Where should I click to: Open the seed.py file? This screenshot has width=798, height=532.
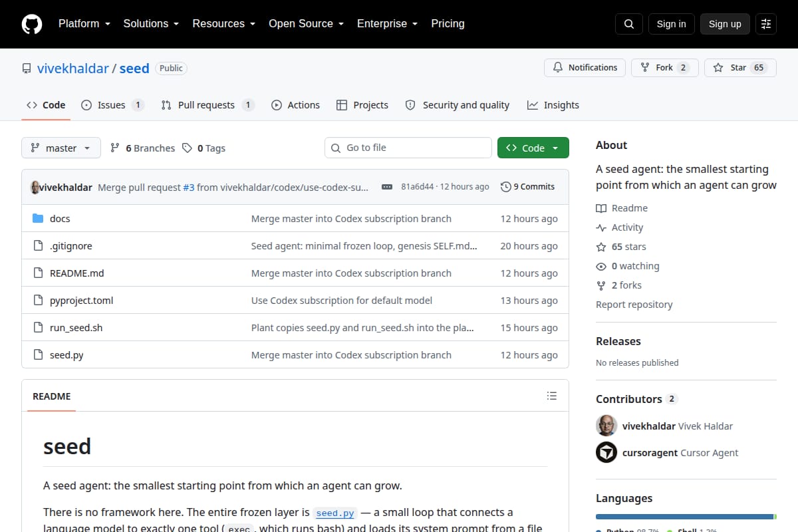tap(66, 355)
